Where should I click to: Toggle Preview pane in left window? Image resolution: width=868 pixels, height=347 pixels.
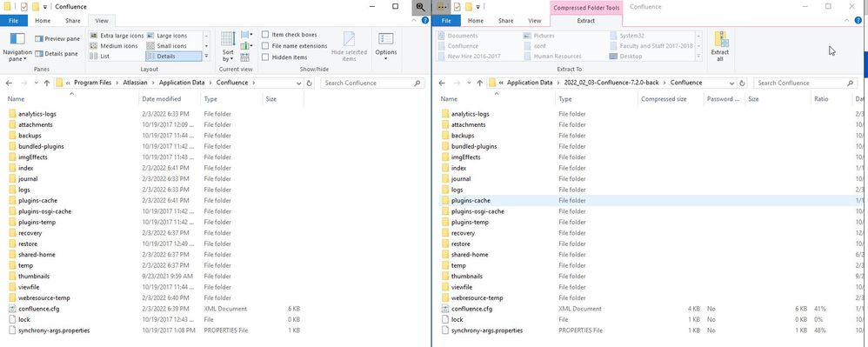[57, 39]
